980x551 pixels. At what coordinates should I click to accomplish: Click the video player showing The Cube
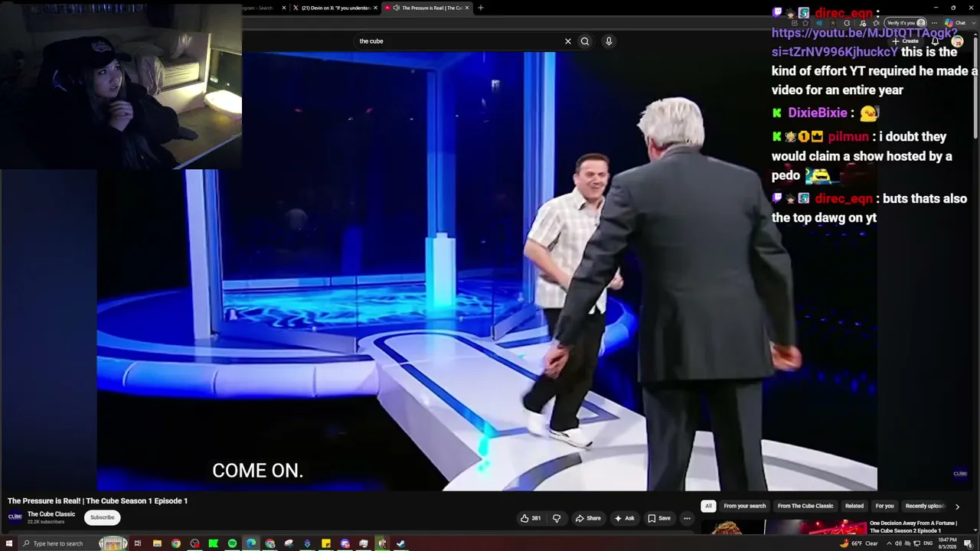tap(487, 271)
